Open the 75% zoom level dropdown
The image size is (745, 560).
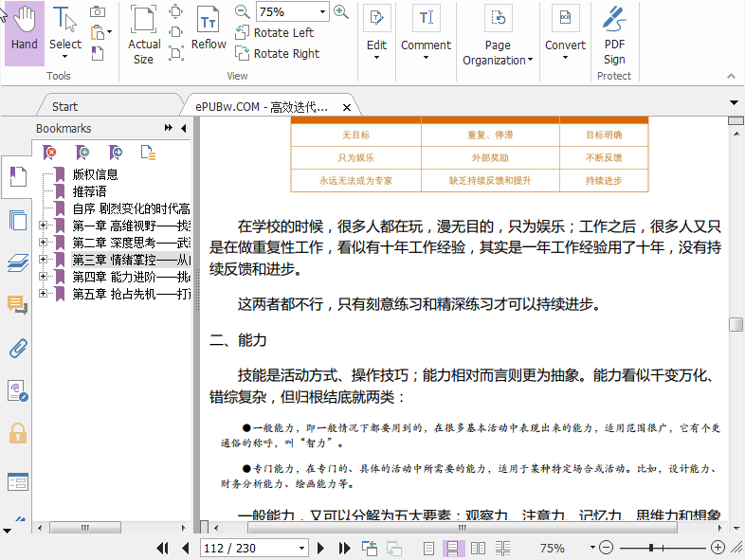(x=322, y=12)
